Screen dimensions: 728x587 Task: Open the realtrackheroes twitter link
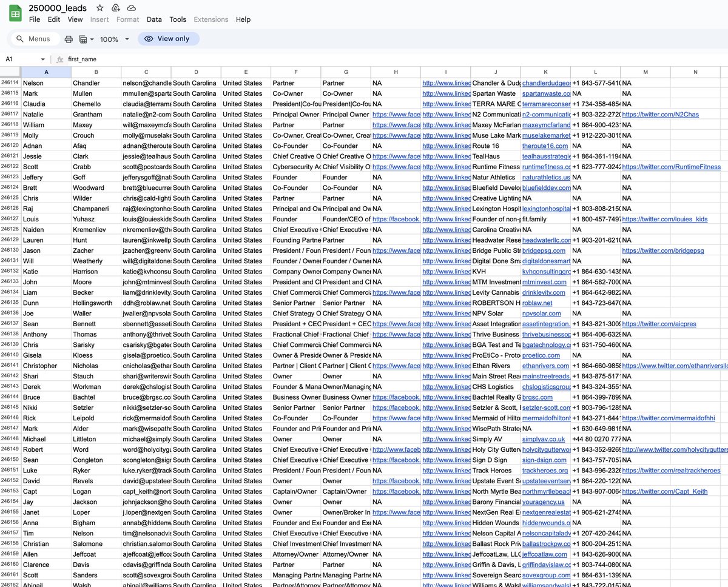[671, 471]
